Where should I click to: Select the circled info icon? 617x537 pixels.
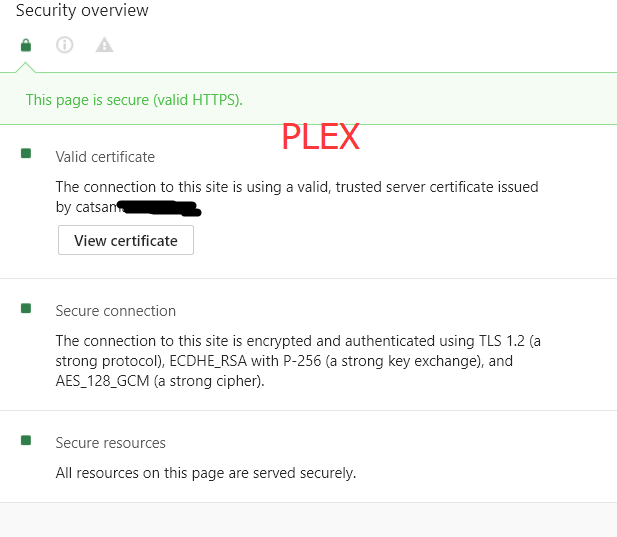65,45
